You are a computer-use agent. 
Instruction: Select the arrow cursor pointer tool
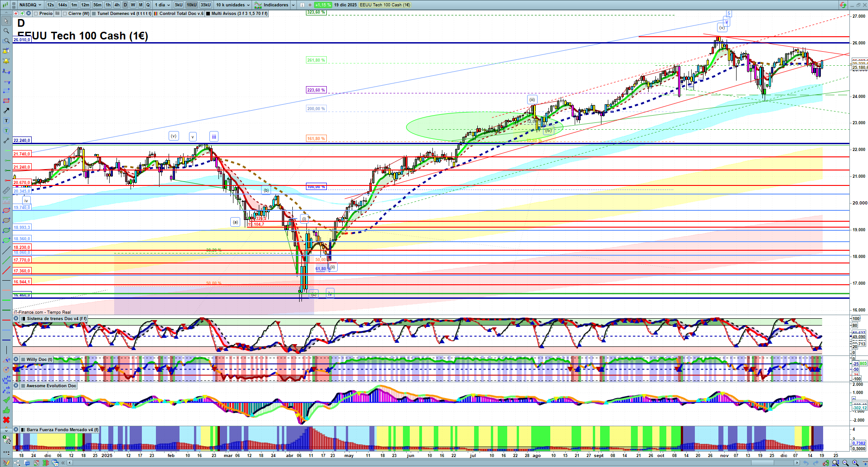click(6, 21)
